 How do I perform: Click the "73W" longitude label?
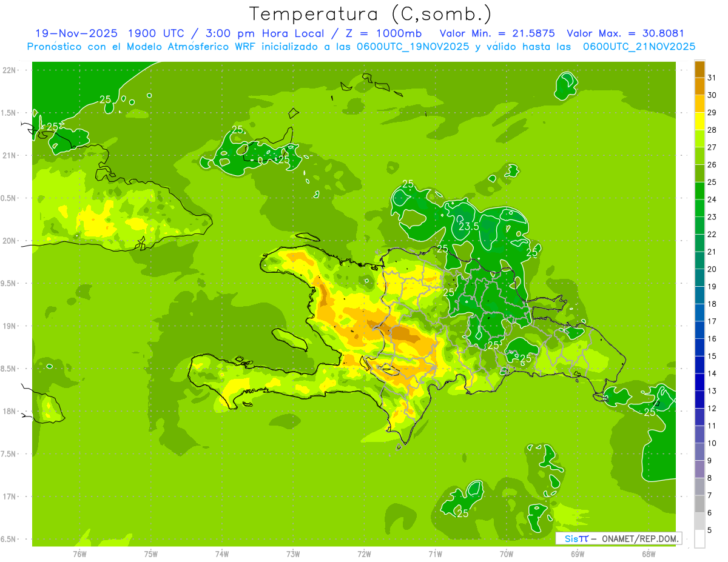coord(293,554)
